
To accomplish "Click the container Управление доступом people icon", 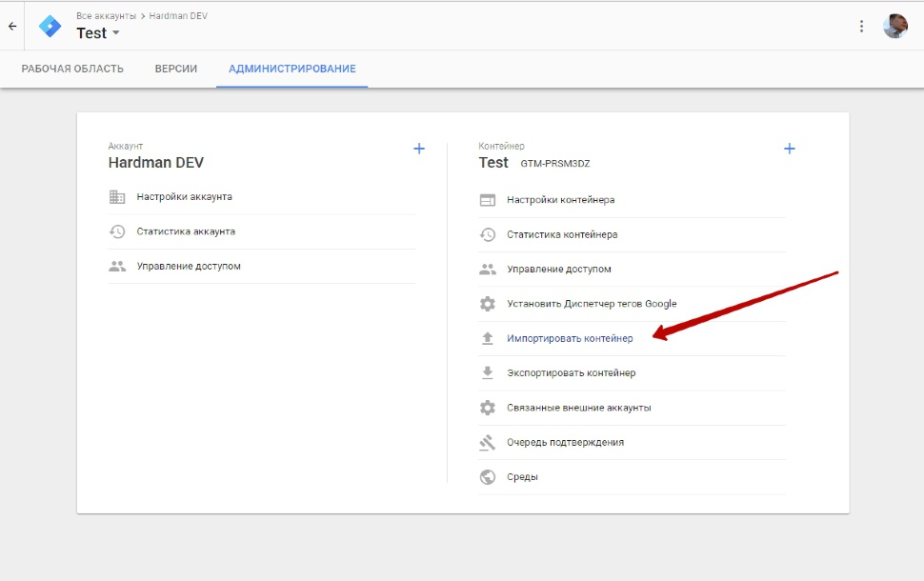I will [x=488, y=270].
